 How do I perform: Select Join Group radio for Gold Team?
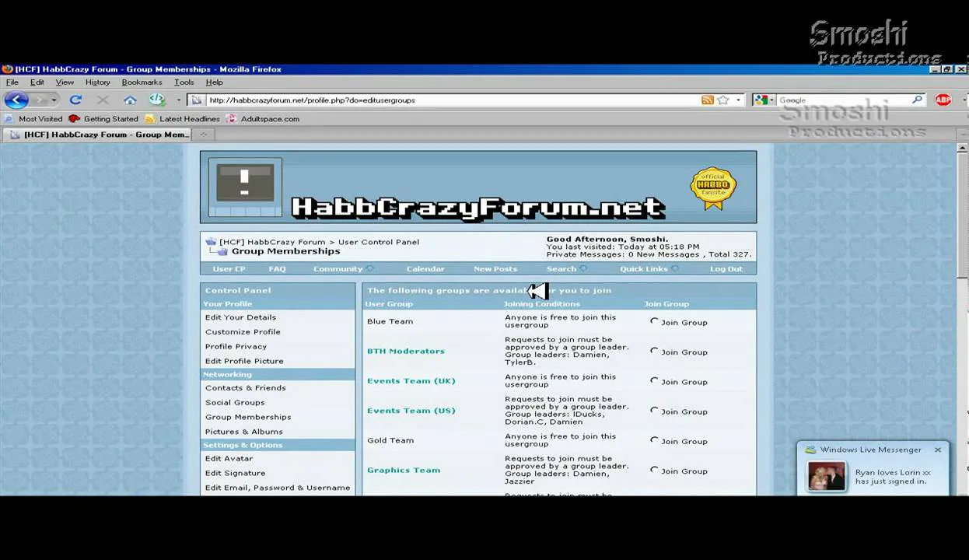point(654,439)
